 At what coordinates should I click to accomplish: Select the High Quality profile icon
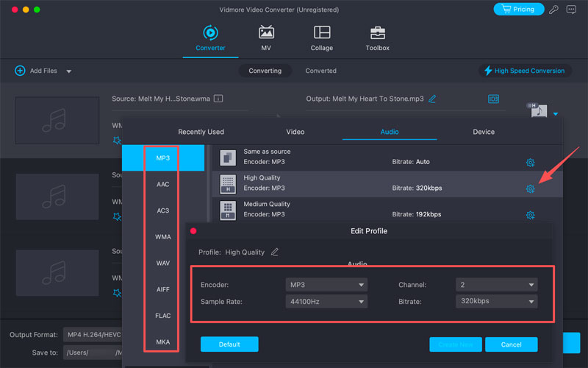(228, 185)
